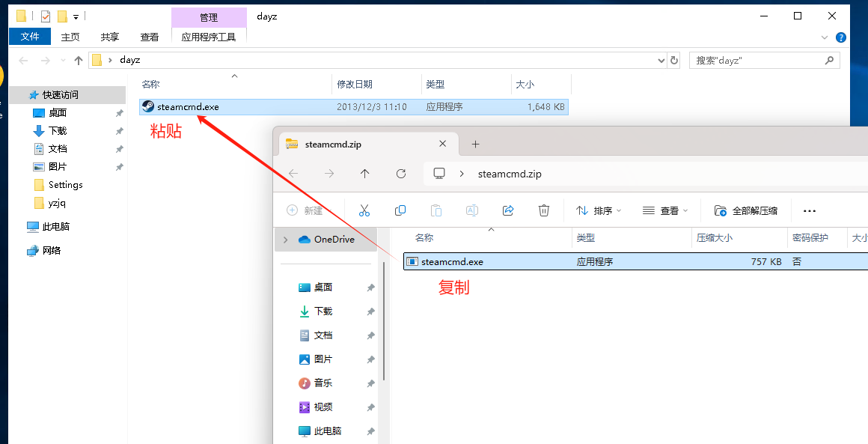Close the steamcmd.zip tab

point(442,144)
